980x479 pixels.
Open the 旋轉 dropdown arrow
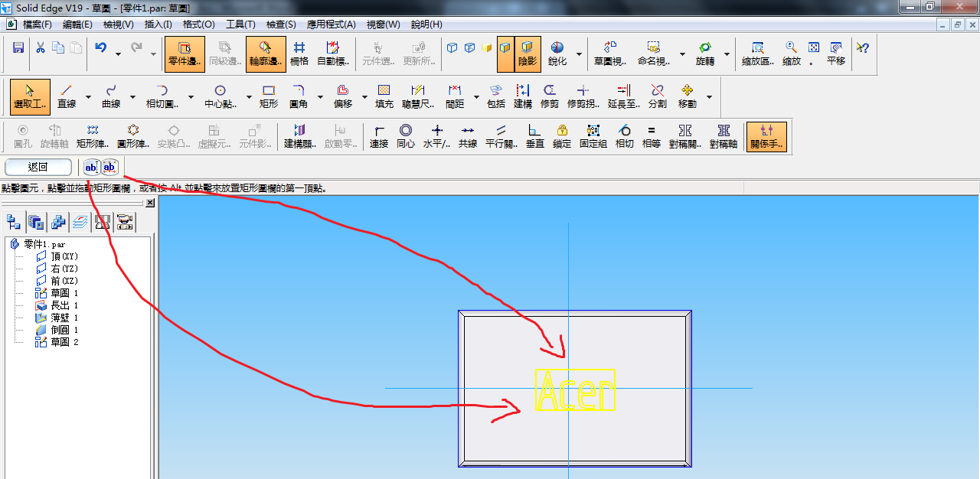click(x=727, y=54)
